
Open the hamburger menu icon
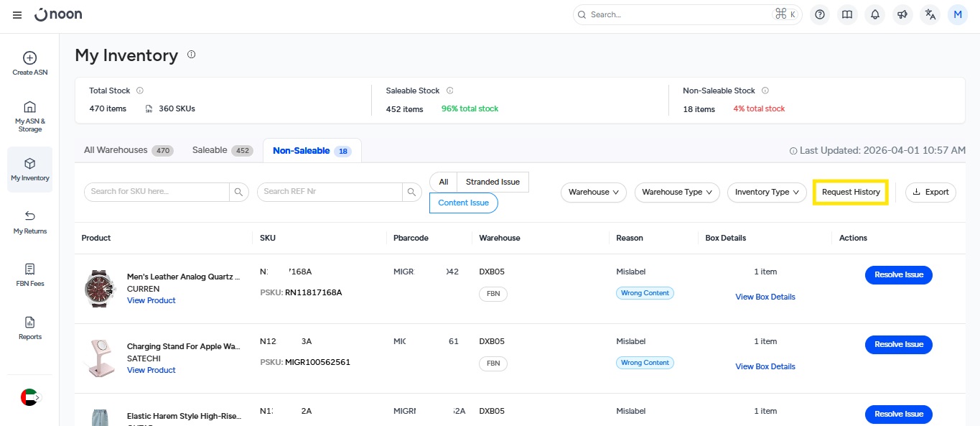[17, 15]
